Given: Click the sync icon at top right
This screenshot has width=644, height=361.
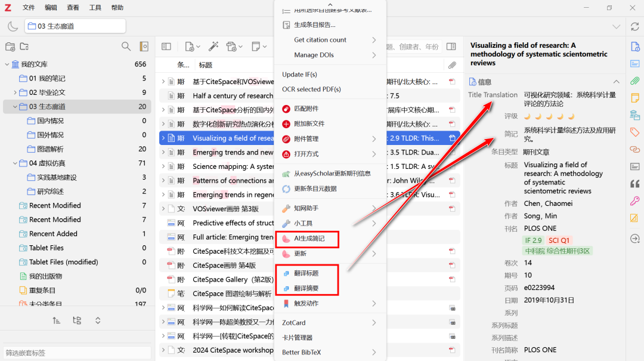Looking at the screenshot, I should coord(635,26).
